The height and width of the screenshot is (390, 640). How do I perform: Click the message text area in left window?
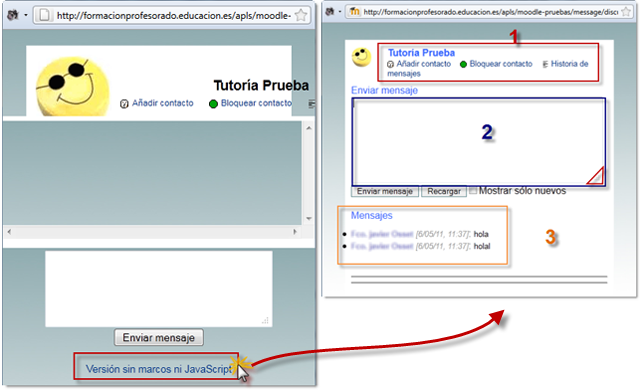pyautogui.click(x=159, y=289)
